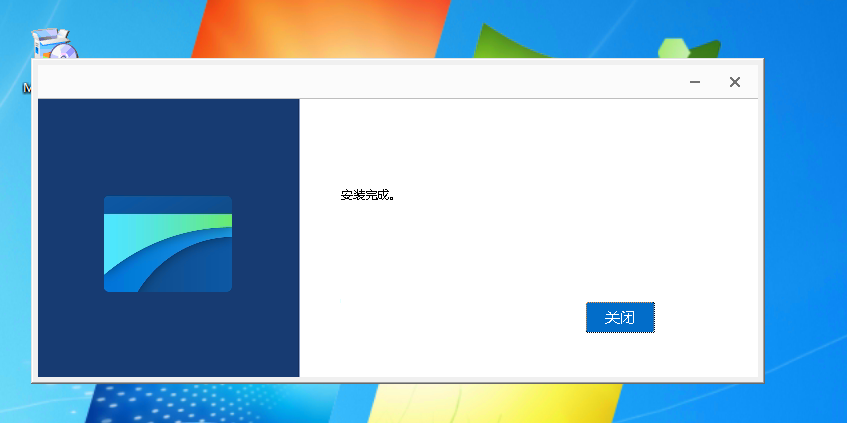Minimize the installer window
This screenshot has height=423, width=847.
click(x=695, y=82)
